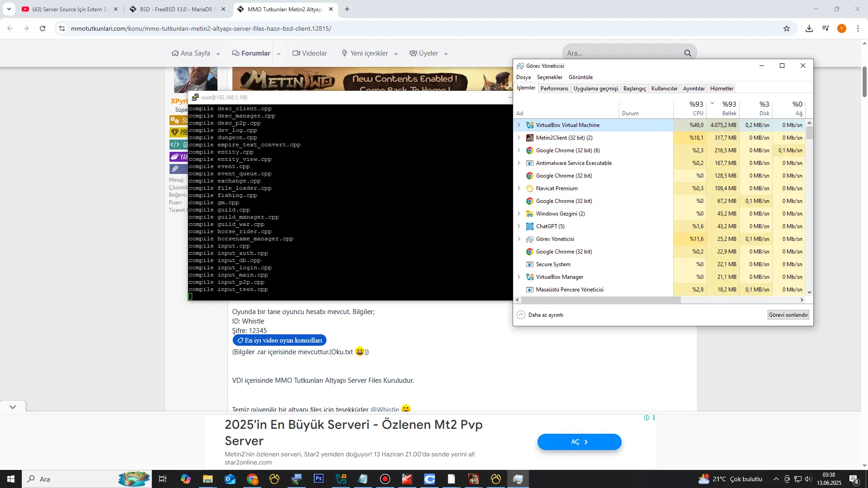The image size is (868, 488).
Task: Open Chrome three-dot menu
Action: (x=858, y=28)
